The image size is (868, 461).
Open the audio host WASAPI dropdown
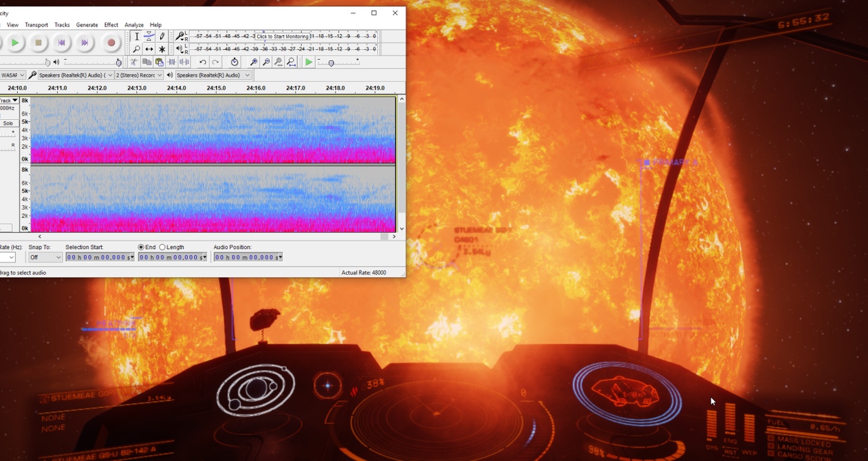[12, 75]
